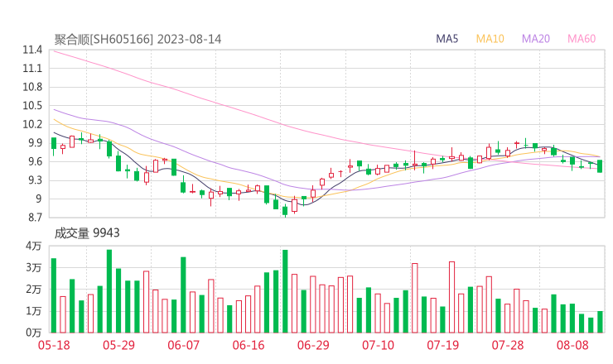
Task: Click the 05-18 date axis label
Action: click(54, 345)
